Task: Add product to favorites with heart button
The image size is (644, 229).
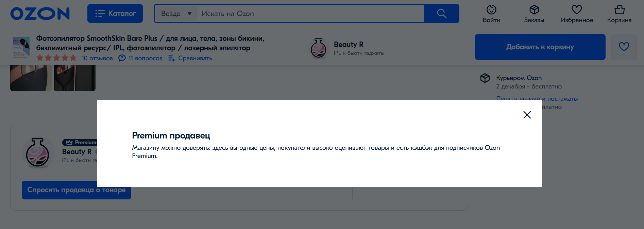Action: click(x=624, y=47)
